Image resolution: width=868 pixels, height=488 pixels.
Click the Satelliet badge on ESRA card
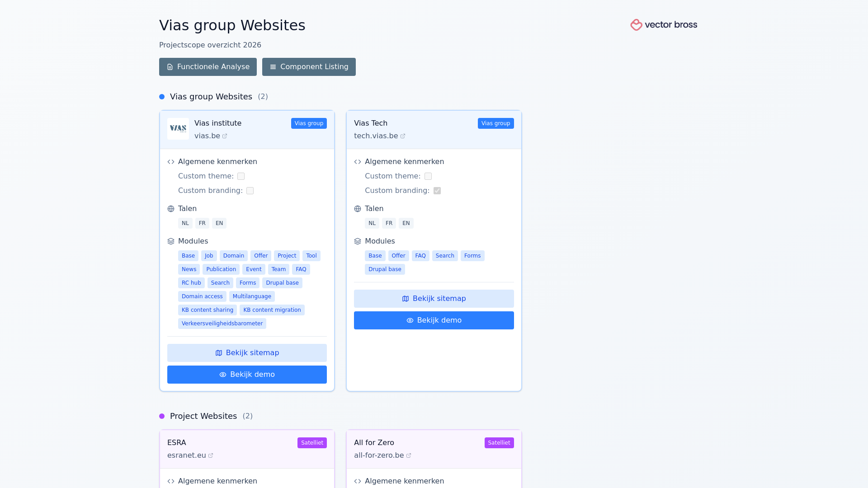pos(312,443)
